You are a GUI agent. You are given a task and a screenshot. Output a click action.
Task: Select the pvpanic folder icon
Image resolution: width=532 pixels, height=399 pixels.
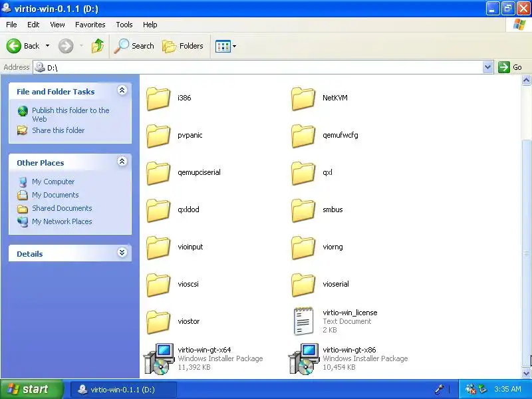tap(158, 136)
